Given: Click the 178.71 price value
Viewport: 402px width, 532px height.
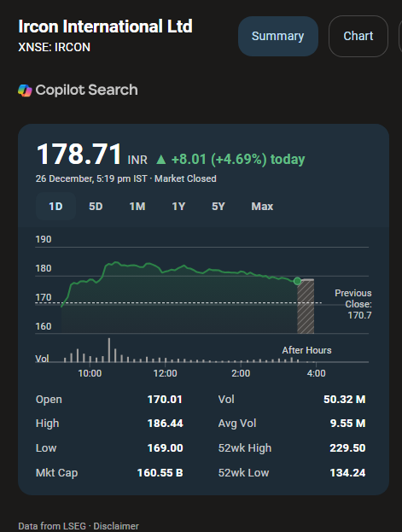Looking at the screenshot, I should [79, 155].
